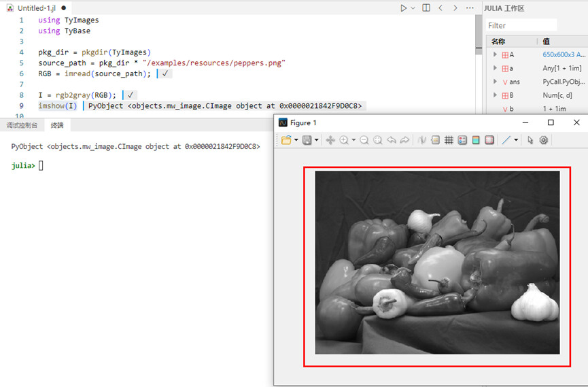This screenshot has width=588, height=387.
Task: Minimize the Figure 1 window
Action: click(x=525, y=122)
